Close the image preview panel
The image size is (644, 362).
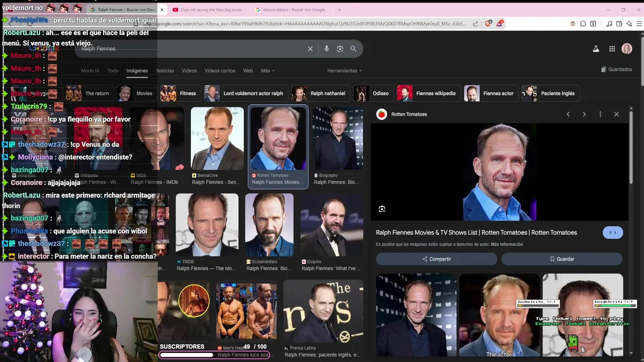616,114
